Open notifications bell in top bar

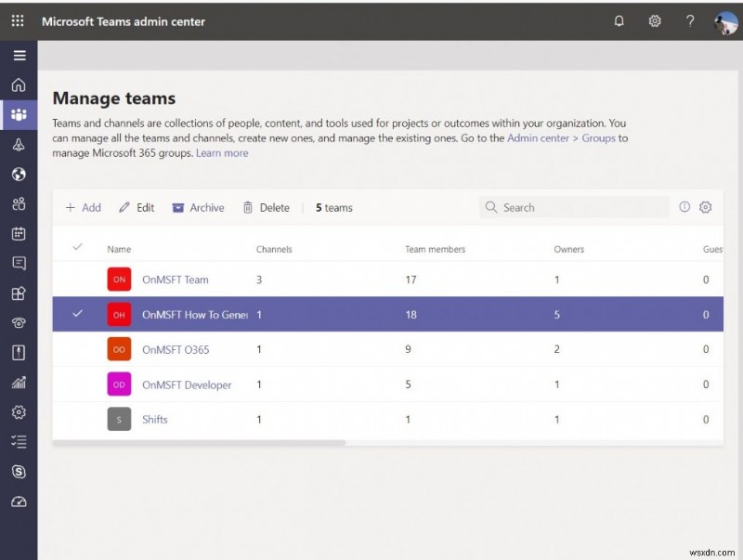619,20
